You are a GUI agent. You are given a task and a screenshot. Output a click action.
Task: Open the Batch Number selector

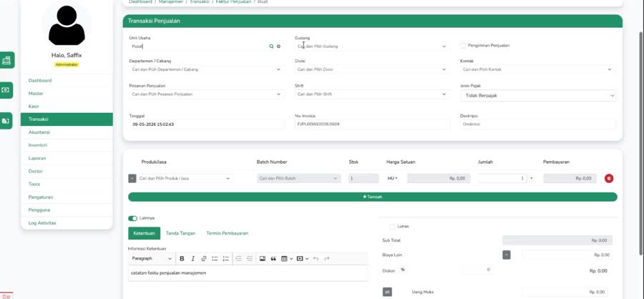click(298, 179)
